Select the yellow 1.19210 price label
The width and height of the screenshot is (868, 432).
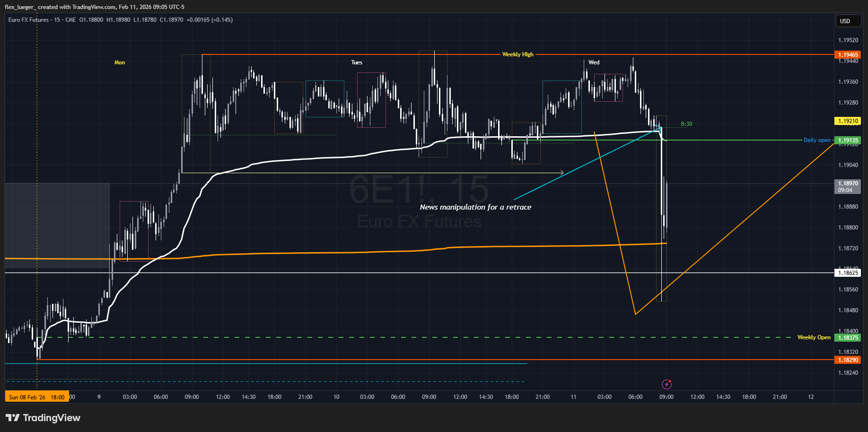point(847,121)
